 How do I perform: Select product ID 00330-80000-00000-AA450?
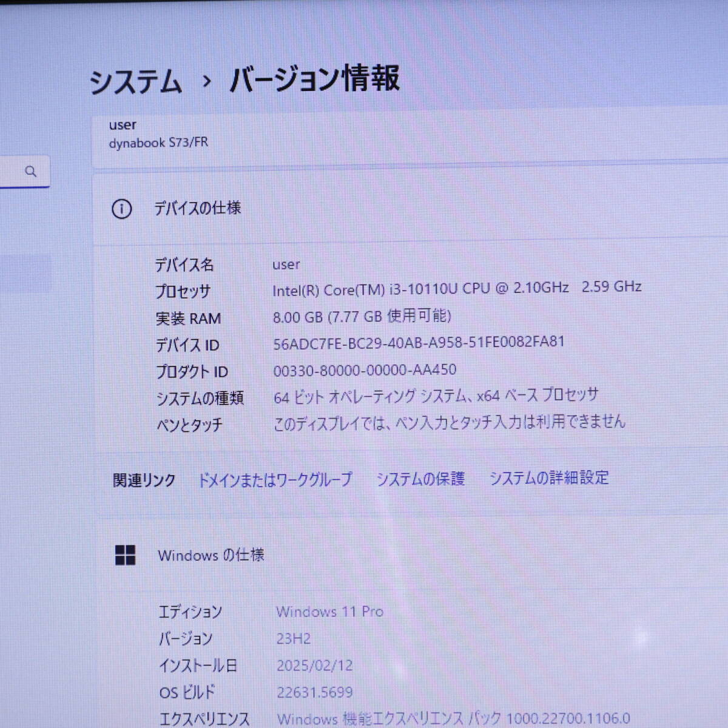[365, 370]
